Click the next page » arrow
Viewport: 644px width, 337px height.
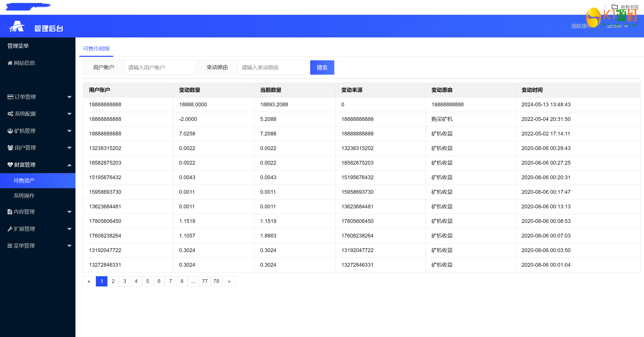(229, 281)
